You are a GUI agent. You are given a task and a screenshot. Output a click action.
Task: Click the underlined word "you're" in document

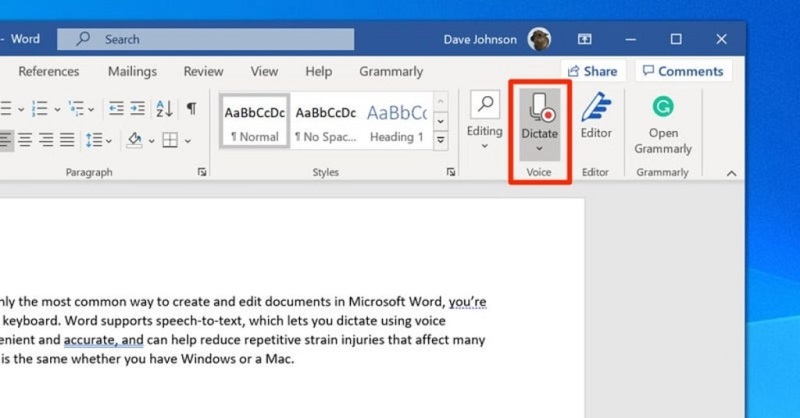tap(467, 302)
